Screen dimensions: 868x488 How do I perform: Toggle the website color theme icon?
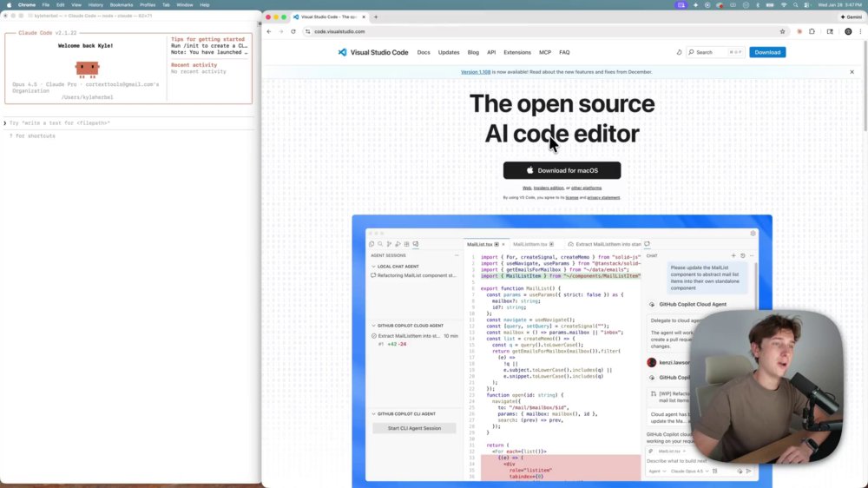pos(680,52)
